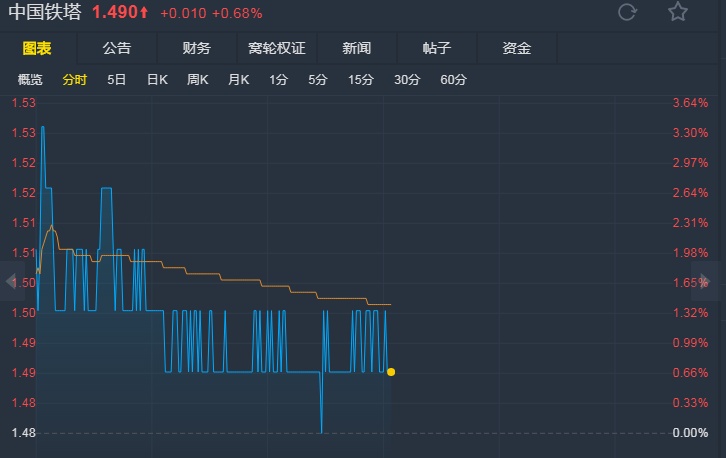The height and width of the screenshot is (458, 726).
Task: Display the 月K monthly chart
Action: (x=239, y=80)
